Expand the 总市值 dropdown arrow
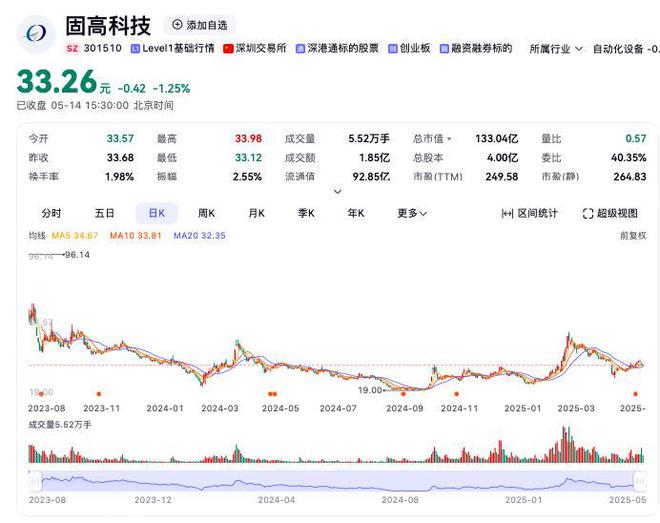This screenshot has height=523, width=660. [x=449, y=139]
